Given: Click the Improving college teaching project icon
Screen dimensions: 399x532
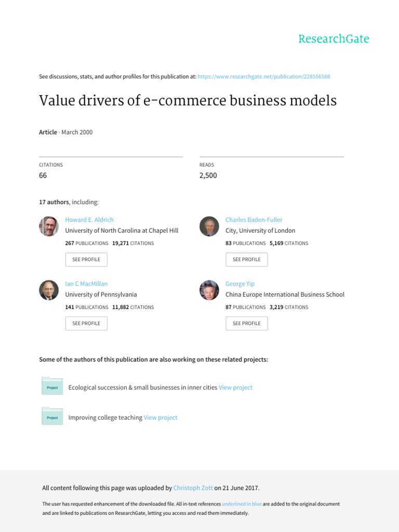Looking at the screenshot, I should coord(52,416).
